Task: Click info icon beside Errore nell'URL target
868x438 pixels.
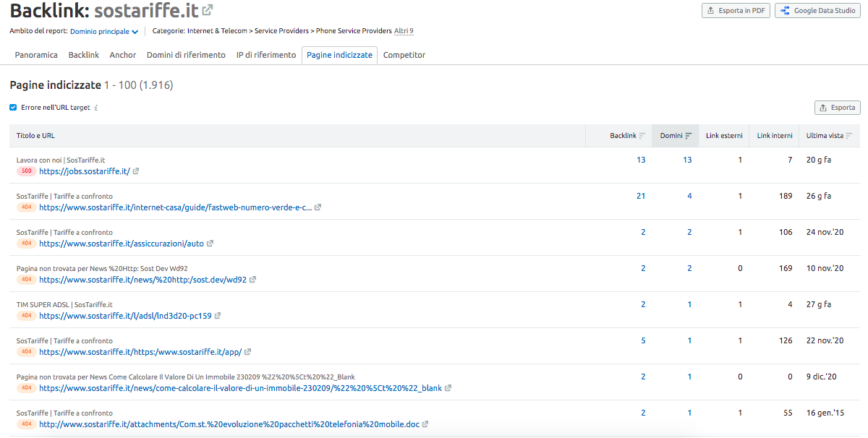Action: click(x=96, y=108)
